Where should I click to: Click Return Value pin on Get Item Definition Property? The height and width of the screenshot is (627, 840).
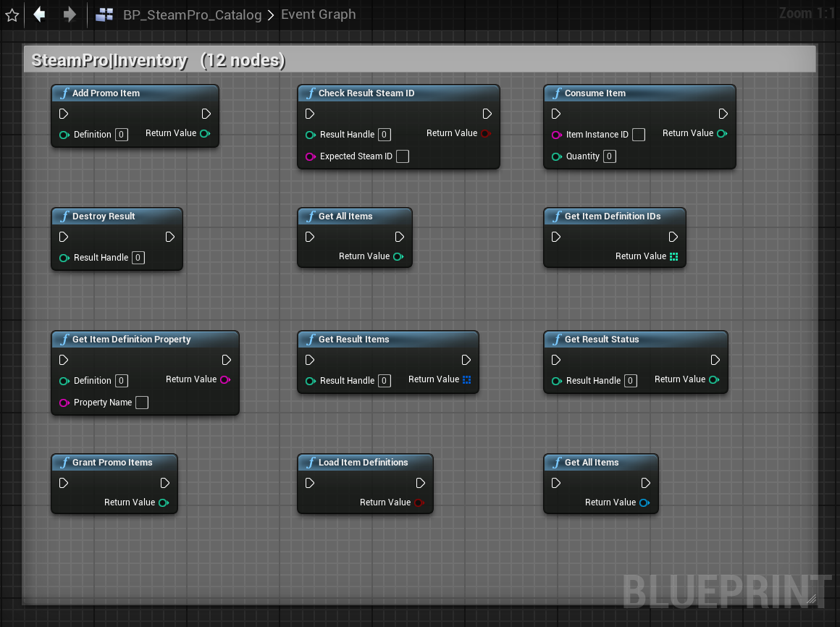click(x=225, y=379)
